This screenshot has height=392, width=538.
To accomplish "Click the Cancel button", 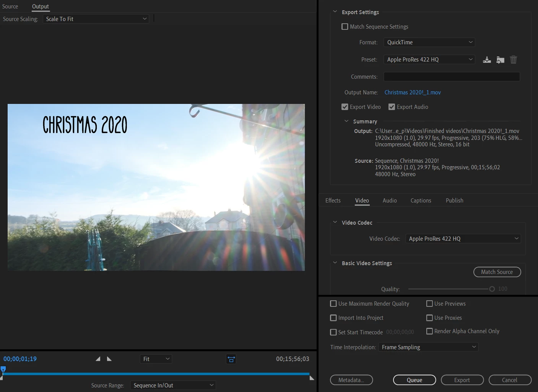I will [x=510, y=380].
